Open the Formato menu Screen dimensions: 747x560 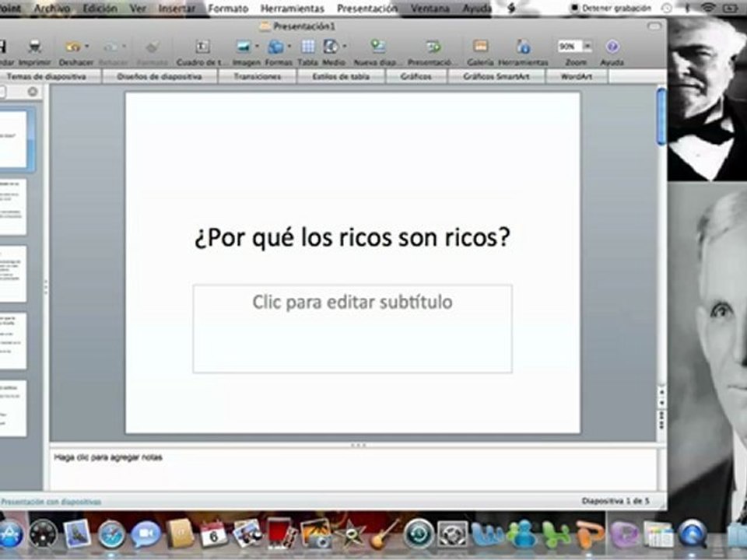228,8
